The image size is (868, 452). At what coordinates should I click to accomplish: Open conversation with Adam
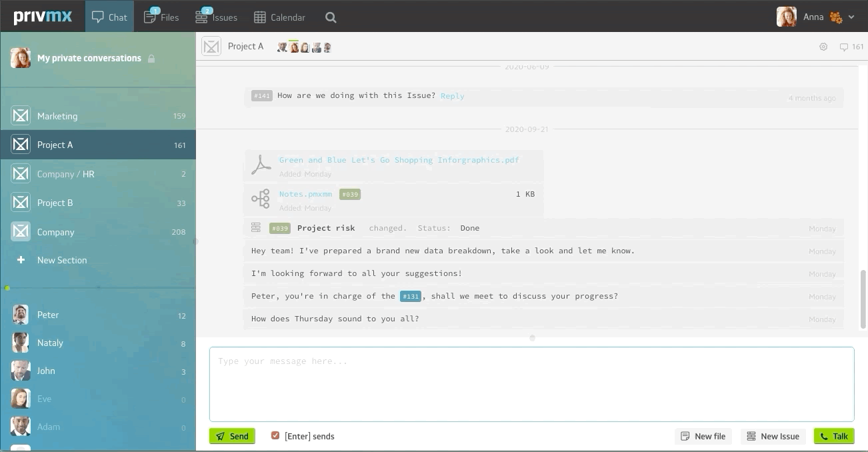point(98,427)
